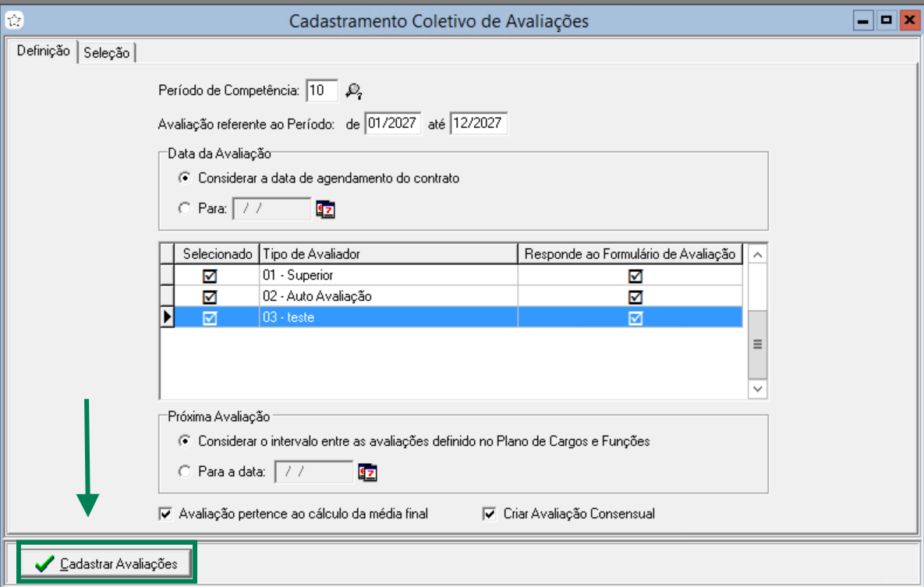Viewport: 924px width, 587px height.
Task: Open the Período de Competência search icon
Action: coord(355,91)
